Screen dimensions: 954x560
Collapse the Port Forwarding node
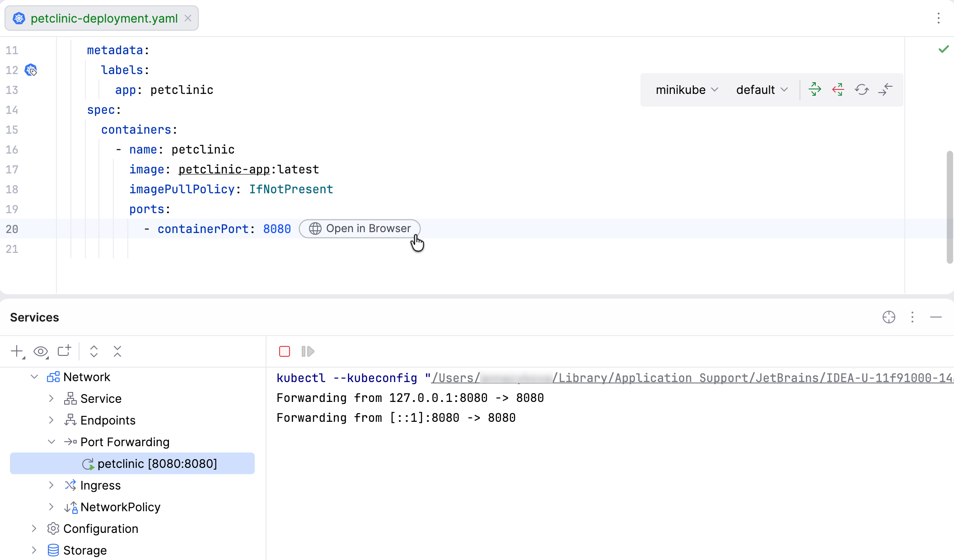tap(51, 442)
